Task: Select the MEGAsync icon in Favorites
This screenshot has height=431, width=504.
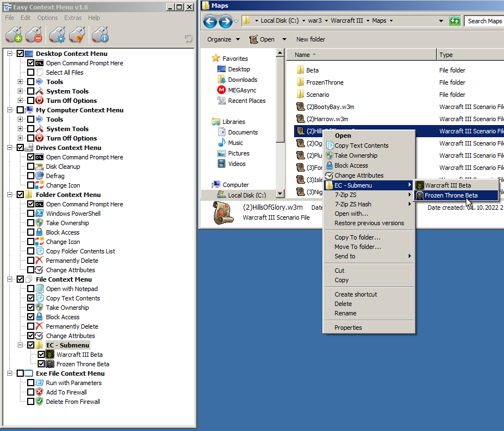Action: 222,90
